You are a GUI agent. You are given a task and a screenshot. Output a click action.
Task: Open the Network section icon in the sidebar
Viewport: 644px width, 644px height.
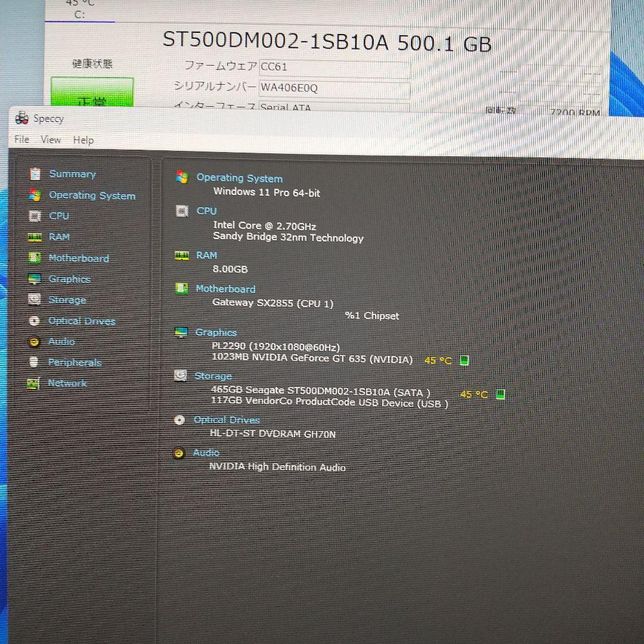(x=35, y=383)
